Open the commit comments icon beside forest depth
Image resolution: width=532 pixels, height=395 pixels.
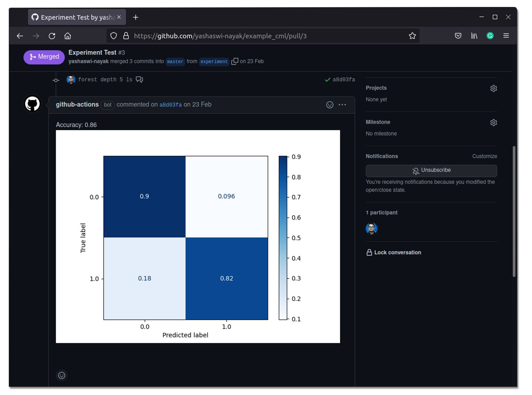coord(139,80)
